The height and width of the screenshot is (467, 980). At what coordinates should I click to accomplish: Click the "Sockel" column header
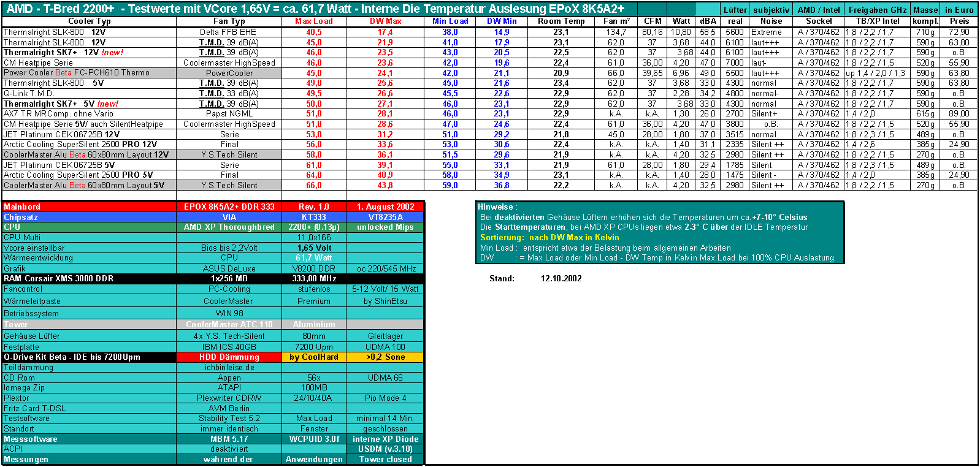[x=819, y=21]
